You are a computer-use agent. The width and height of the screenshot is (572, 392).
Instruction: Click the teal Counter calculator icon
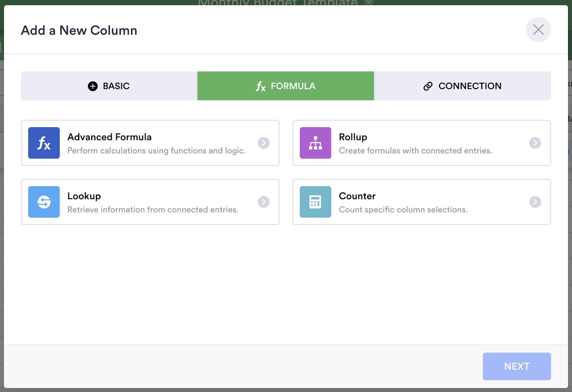(x=315, y=202)
